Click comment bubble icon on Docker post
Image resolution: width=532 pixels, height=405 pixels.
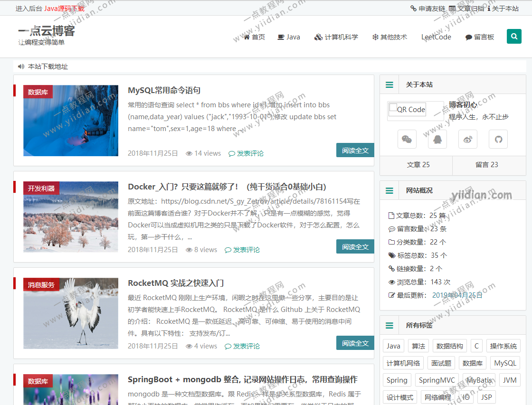click(228, 250)
